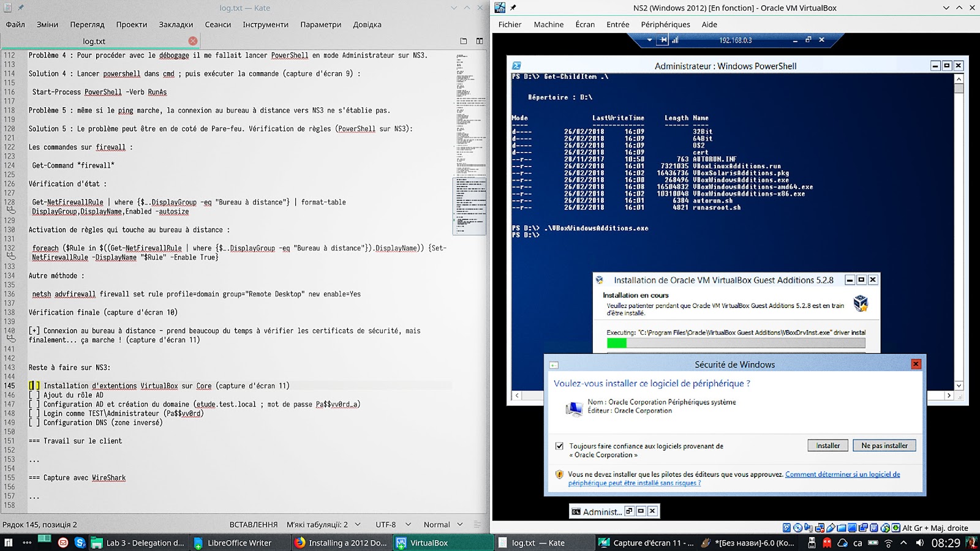Open the Kate status bar options menu icon
This screenshot has width=980, height=551.
tap(477, 525)
